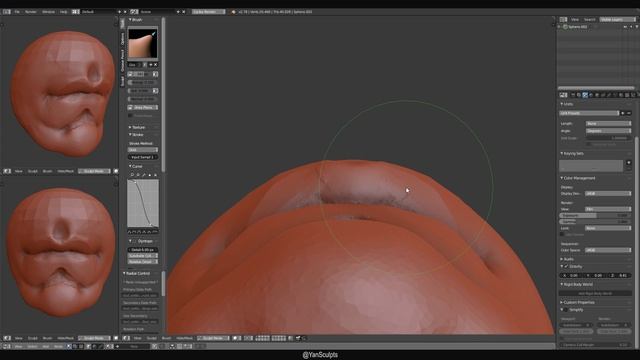Open the Cycles Render engine dropdown
The width and height of the screenshot is (640, 360).
pos(208,12)
